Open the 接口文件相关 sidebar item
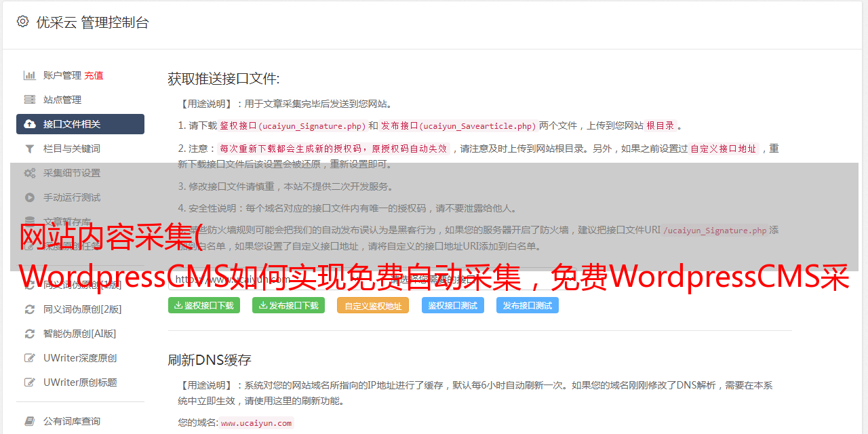The height and width of the screenshot is (434, 868). pos(80,124)
